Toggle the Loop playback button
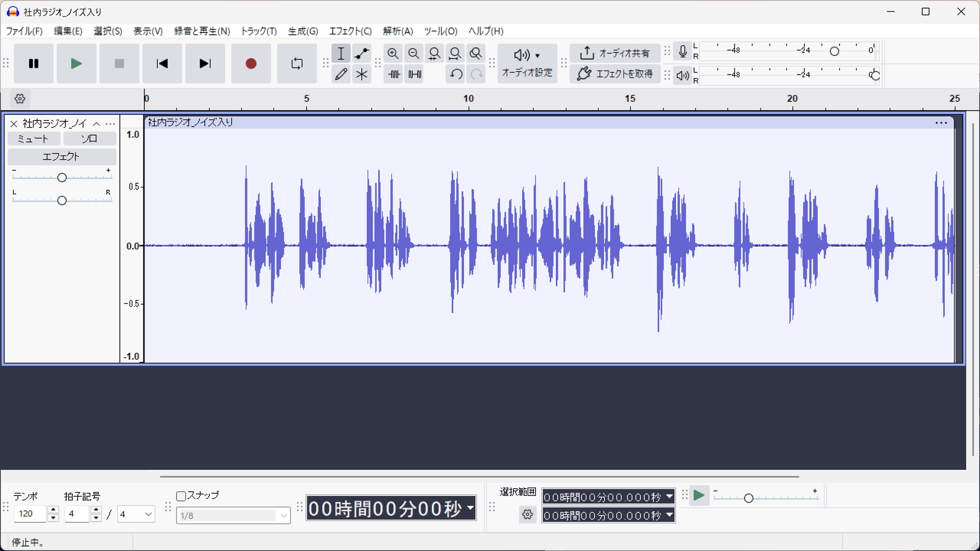980x551 pixels. (x=297, y=64)
